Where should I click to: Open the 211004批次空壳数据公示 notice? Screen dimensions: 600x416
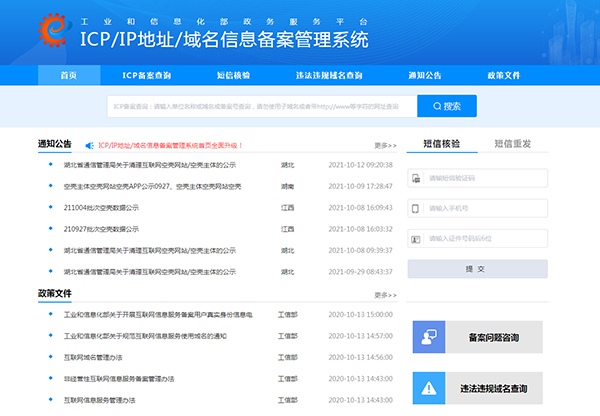[x=101, y=208]
